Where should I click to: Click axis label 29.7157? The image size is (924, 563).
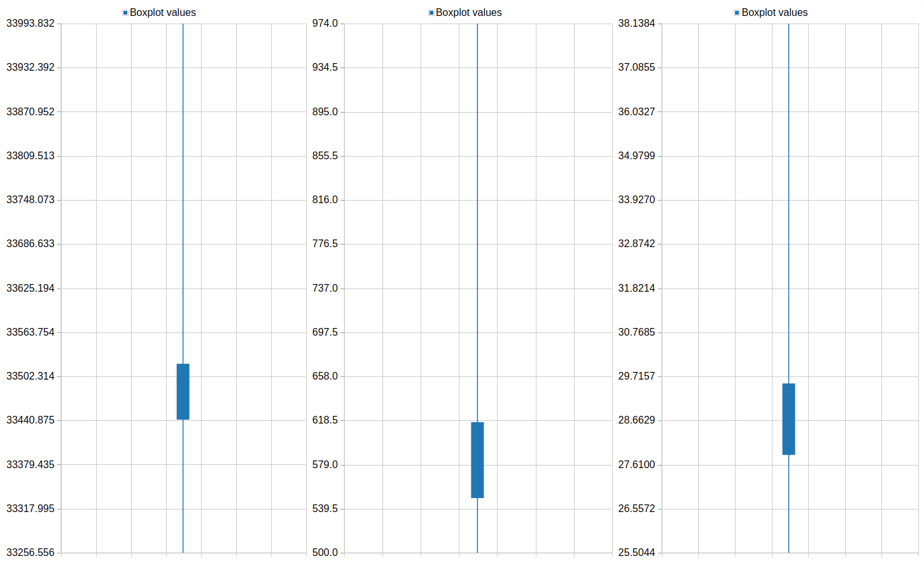click(x=636, y=376)
